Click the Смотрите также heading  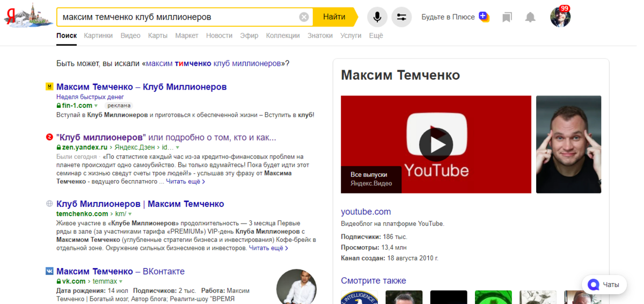click(374, 280)
